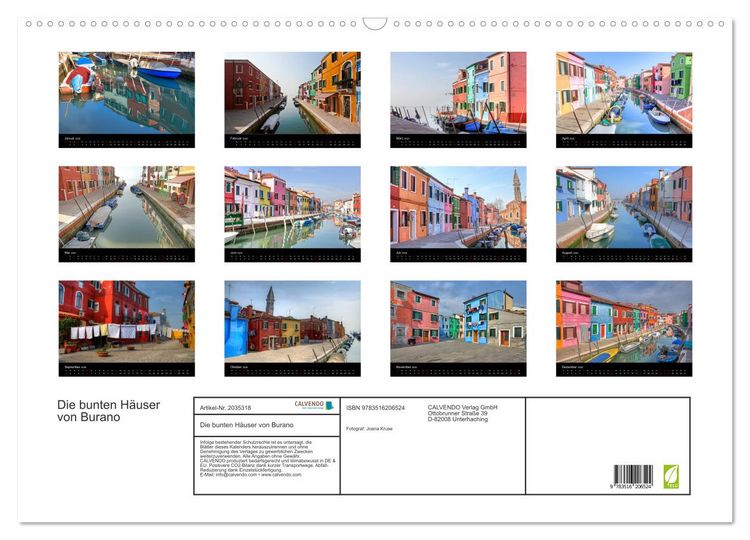
Task: Click the 'E-Mail: info@calvendo.com' line
Action: tap(251, 475)
